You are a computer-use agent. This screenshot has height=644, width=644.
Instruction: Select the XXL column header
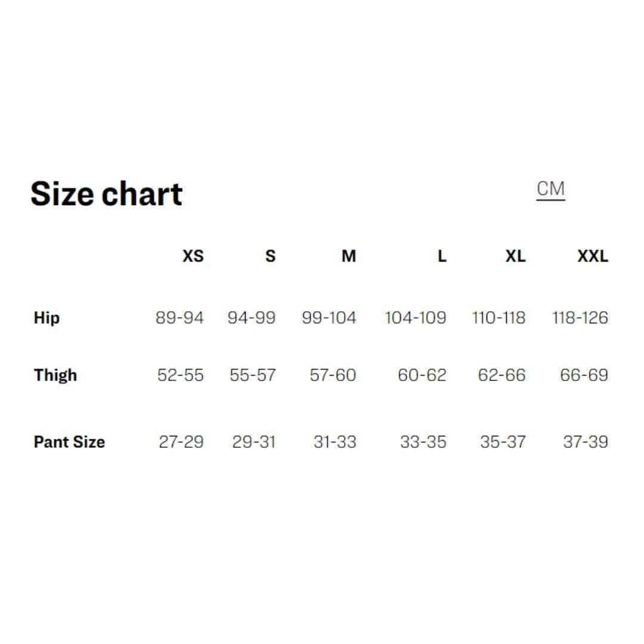(592, 256)
